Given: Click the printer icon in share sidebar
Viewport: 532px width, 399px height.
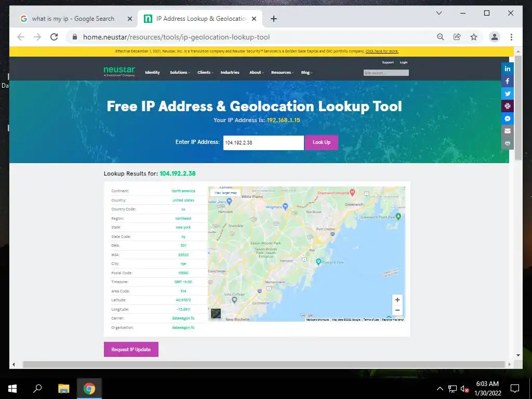Looking at the screenshot, I should tap(507, 143).
